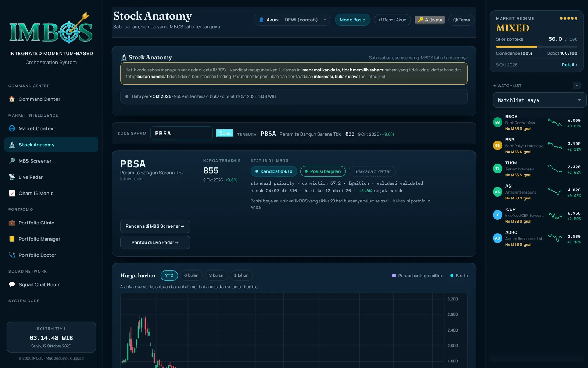Click the plus icon beside WATCHLIST

click(577, 86)
